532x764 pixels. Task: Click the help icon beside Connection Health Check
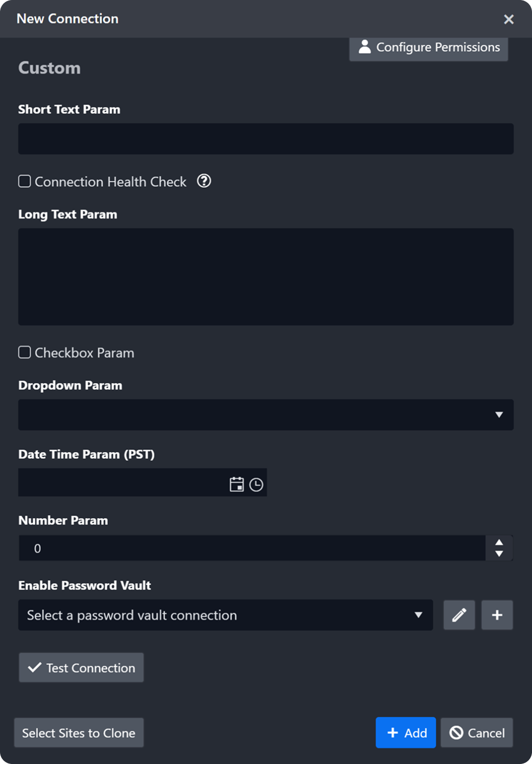pyautogui.click(x=204, y=181)
